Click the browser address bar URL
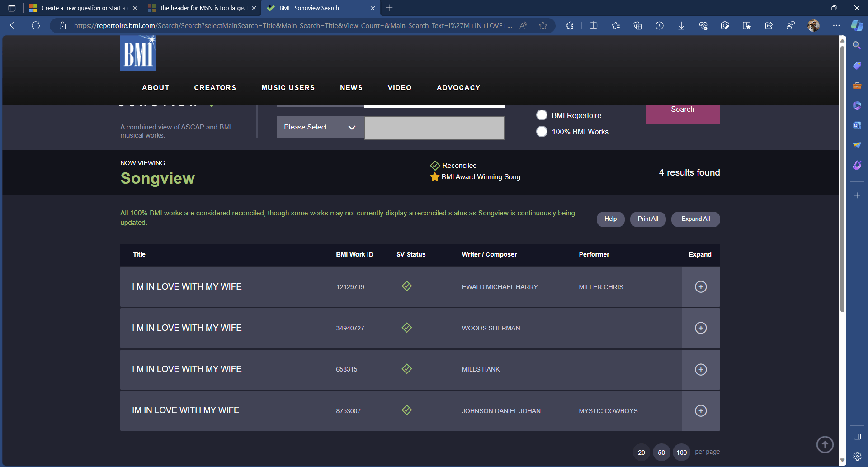The height and width of the screenshot is (467, 868). [293, 26]
